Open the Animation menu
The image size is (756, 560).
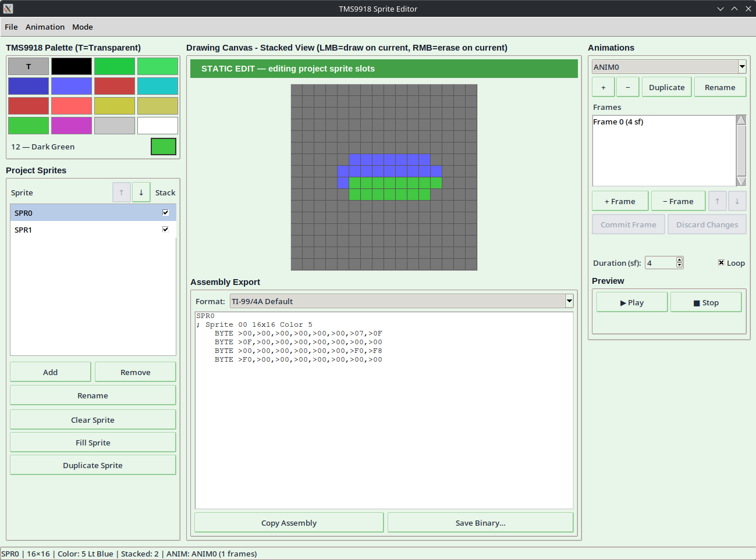click(x=45, y=27)
